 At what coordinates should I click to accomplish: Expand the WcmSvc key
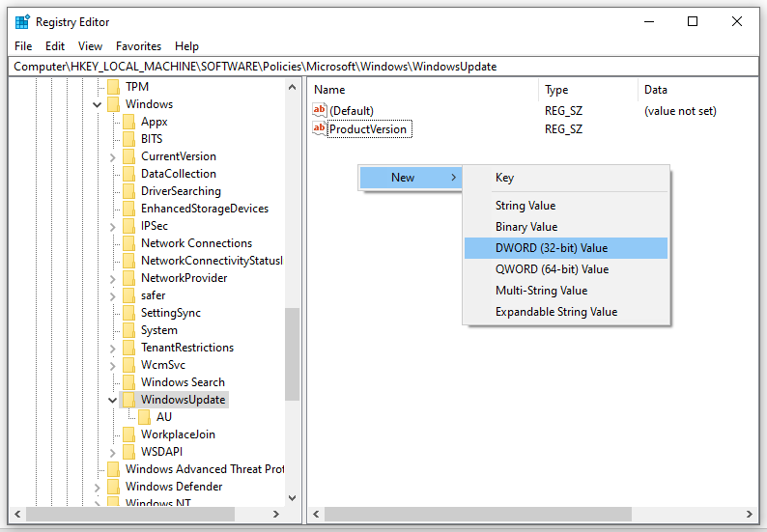point(112,365)
